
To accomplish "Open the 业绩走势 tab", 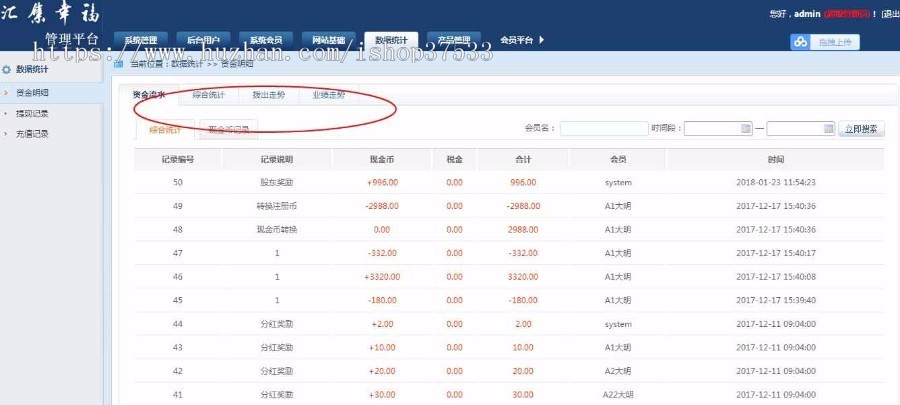I will click(x=329, y=95).
